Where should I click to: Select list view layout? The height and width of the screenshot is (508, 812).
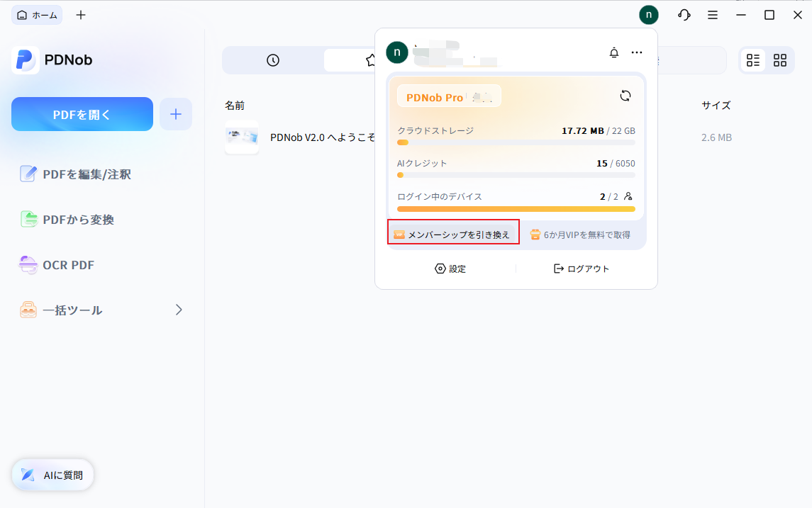[x=753, y=60]
